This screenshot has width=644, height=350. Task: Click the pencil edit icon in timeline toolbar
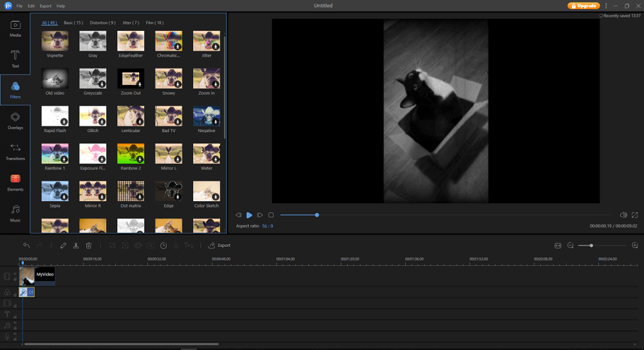[63, 246]
